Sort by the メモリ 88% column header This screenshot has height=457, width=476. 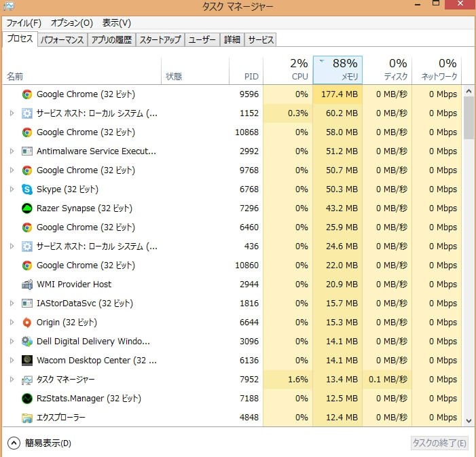coord(337,70)
